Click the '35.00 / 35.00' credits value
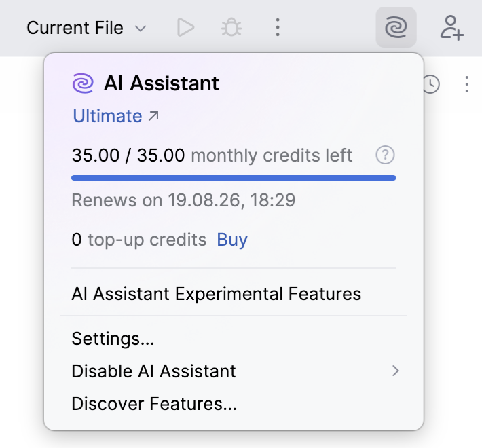The width and height of the screenshot is (482, 448). click(128, 155)
